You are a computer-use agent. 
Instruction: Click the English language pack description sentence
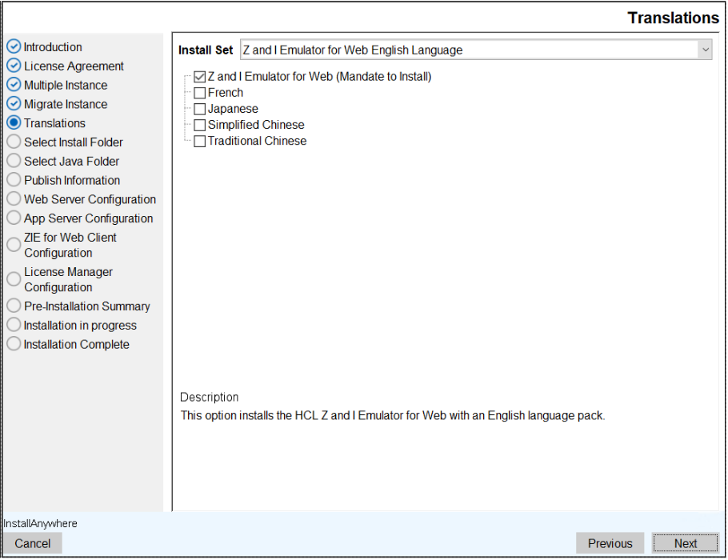point(393,415)
